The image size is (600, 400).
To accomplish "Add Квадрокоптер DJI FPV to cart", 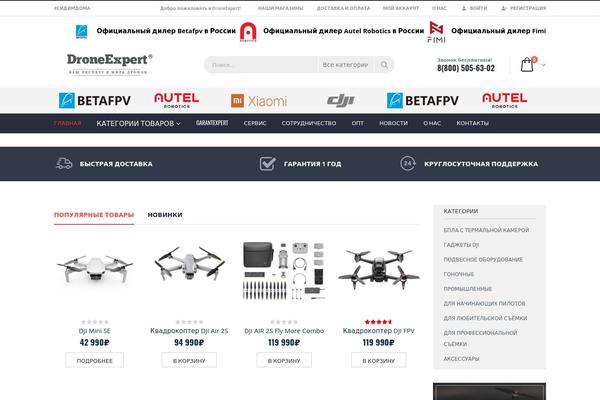I will click(378, 360).
